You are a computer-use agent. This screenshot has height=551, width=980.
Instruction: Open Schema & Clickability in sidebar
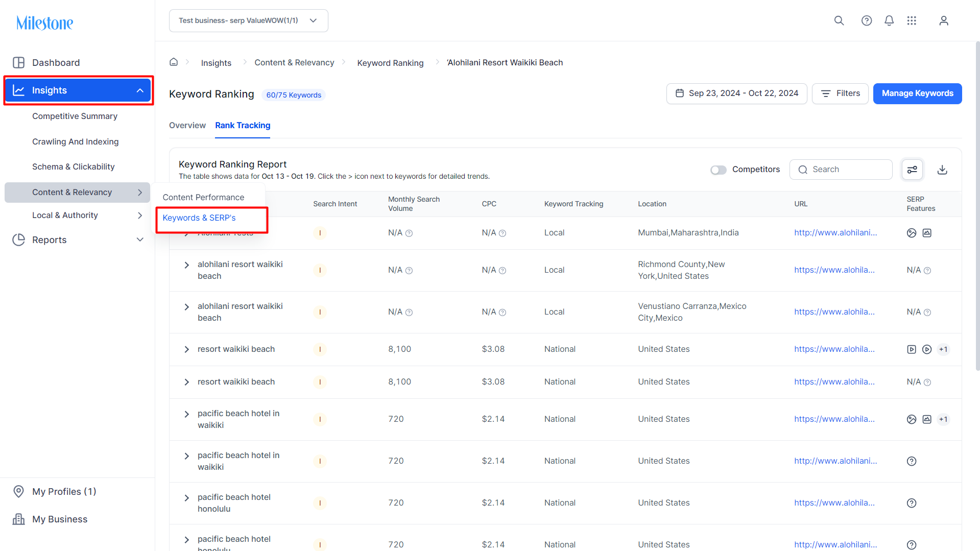pyautogui.click(x=73, y=166)
